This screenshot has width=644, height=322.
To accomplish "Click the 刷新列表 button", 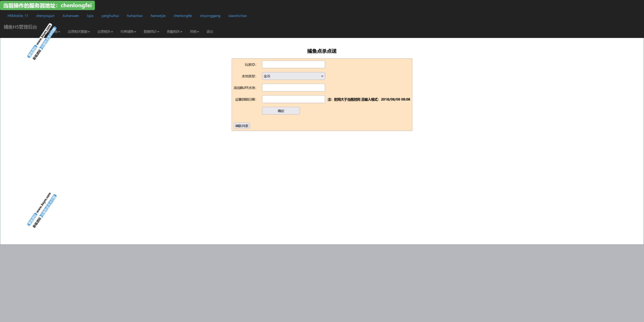I will 242,126.
